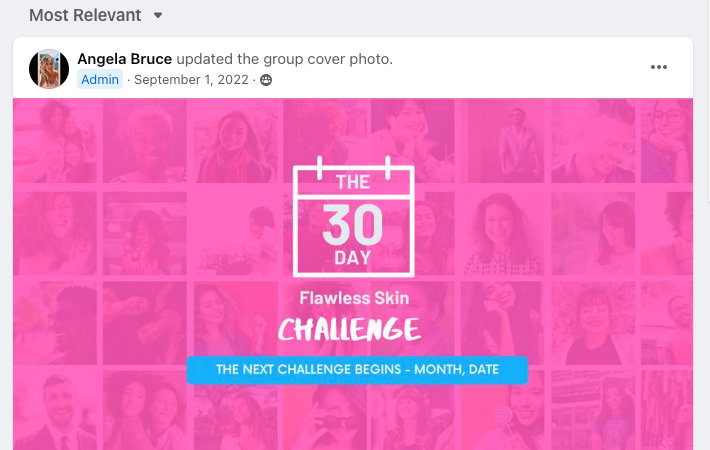Click the Admin badge under the name
The width and height of the screenshot is (710, 450).
pos(100,80)
